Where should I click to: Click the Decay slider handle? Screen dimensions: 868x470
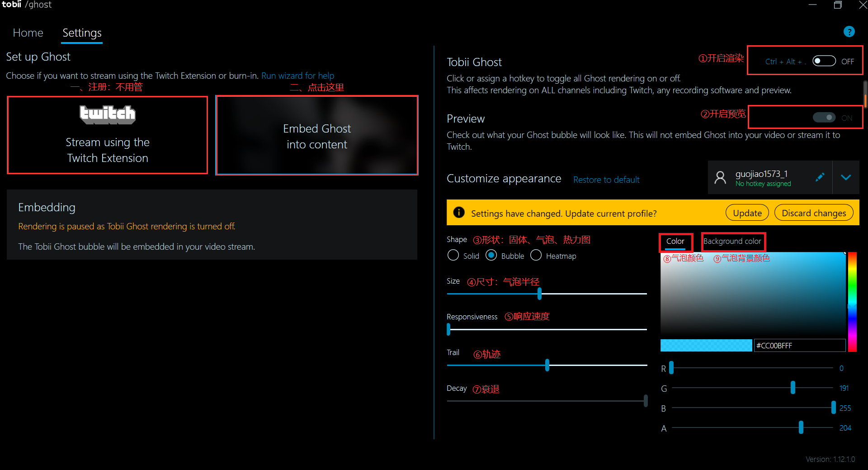point(646,401)
